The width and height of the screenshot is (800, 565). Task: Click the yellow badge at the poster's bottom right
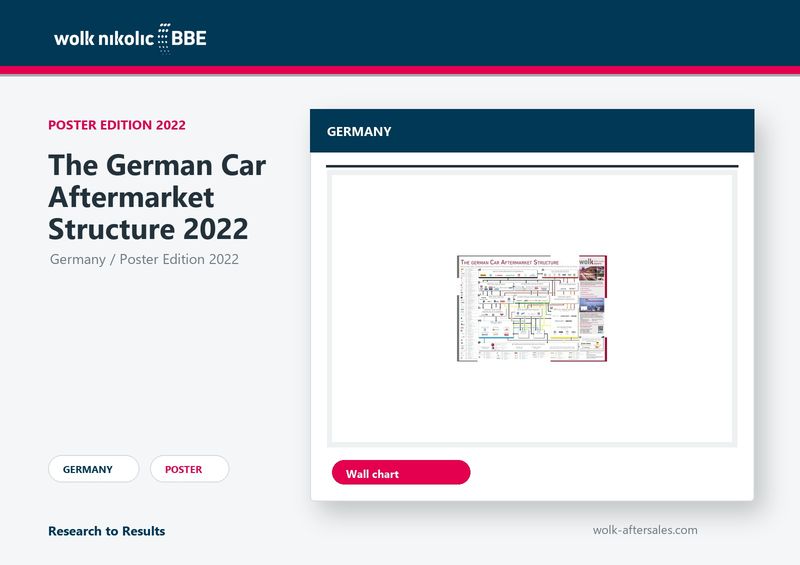tap(597, 345)
